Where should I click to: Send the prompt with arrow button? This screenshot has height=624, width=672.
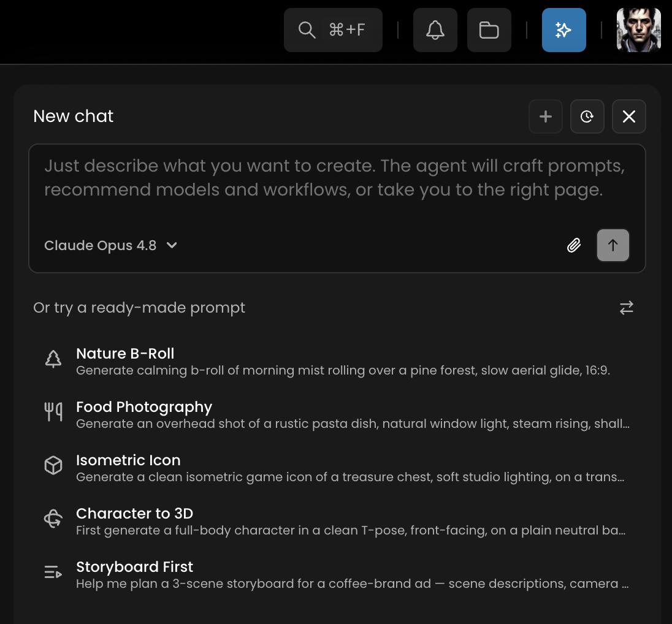pos(613,246)
